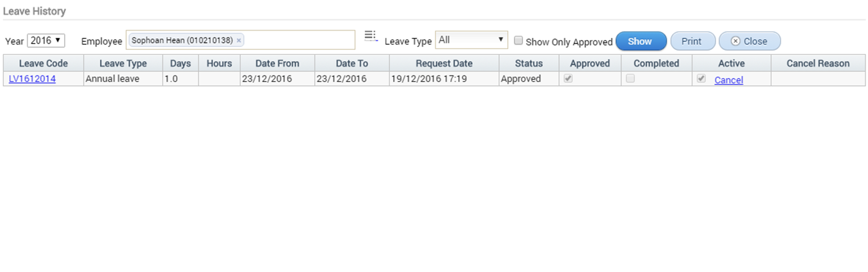Sort by Leave Code column header

[44, 63]
